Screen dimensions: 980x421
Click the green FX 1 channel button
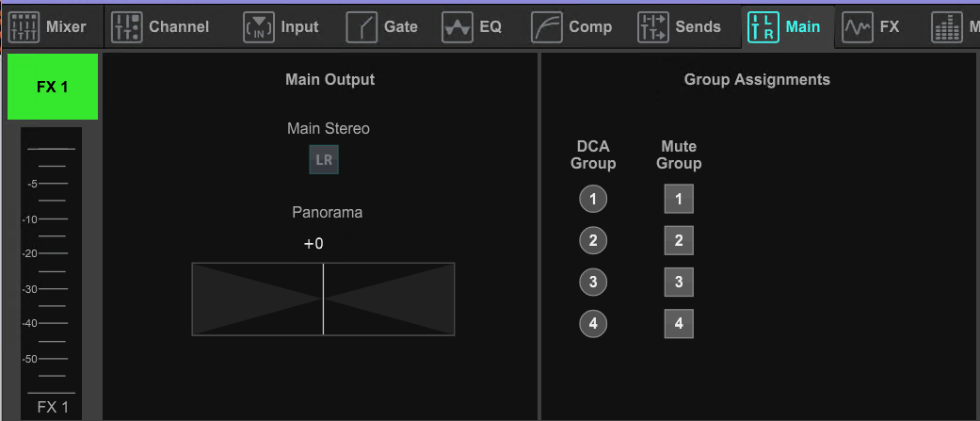coord(53,87)
